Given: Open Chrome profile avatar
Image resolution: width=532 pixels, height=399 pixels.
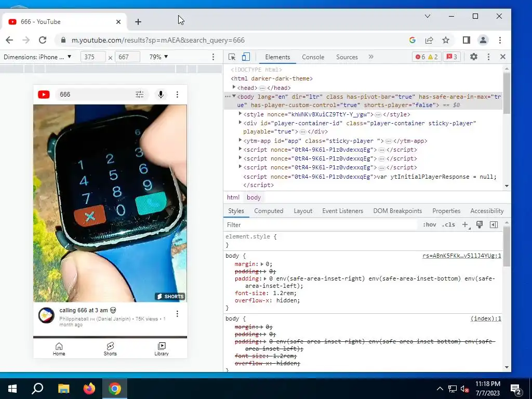Looking at the screenshot, I should tap(483, 40).
